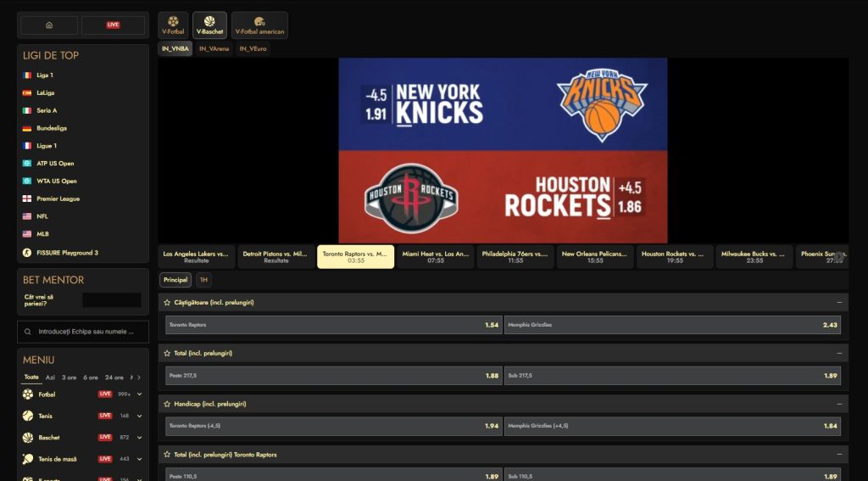Click the search magnifier icon
The image size is (868, 481).
click(28, 332)
